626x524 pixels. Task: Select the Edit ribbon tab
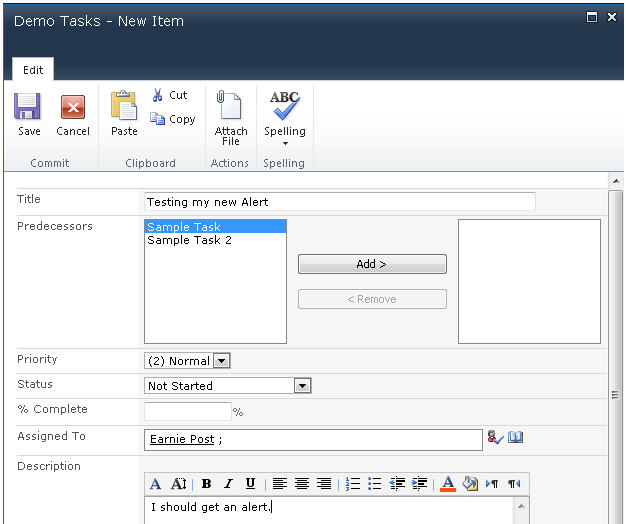click(33, 70)
